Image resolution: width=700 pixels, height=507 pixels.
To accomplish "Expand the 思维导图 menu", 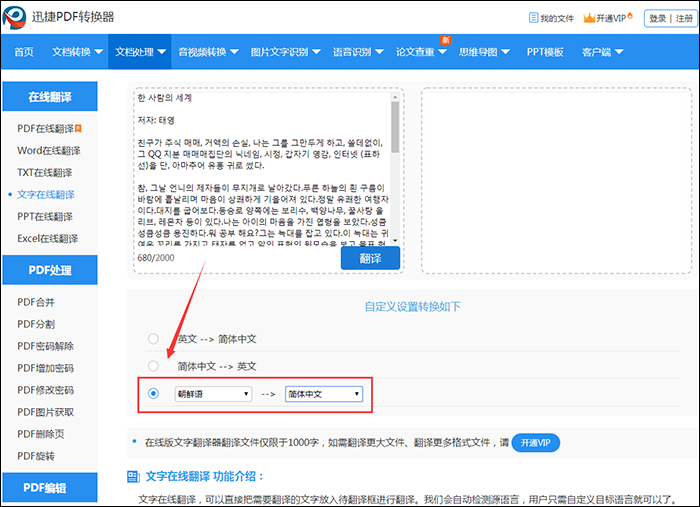I will [x=484, y=52].
